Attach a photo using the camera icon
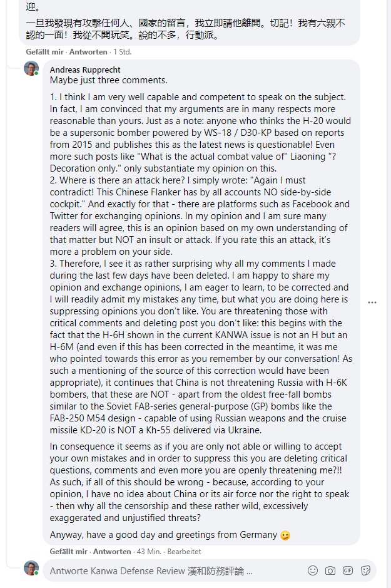This screenshot has height=588, width=391. 330,570
